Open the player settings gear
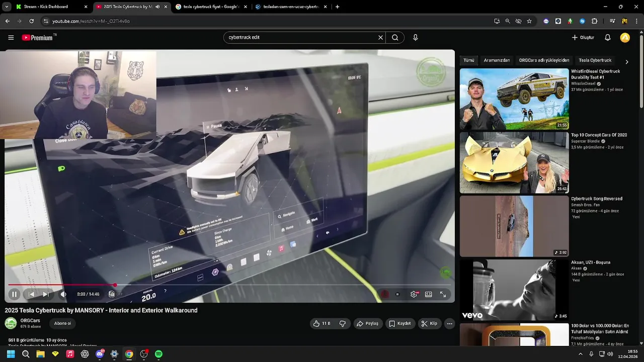Screen dimensions: 644x362 (414, 294)
